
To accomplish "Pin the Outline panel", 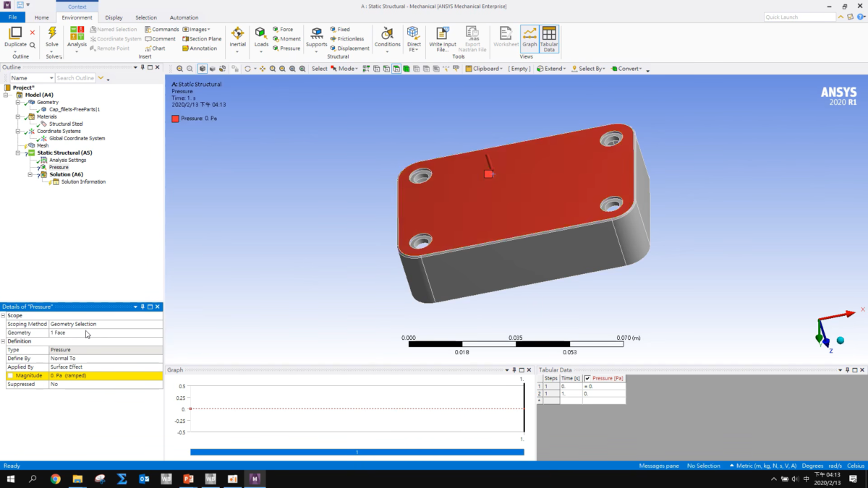I will [142, 67].
